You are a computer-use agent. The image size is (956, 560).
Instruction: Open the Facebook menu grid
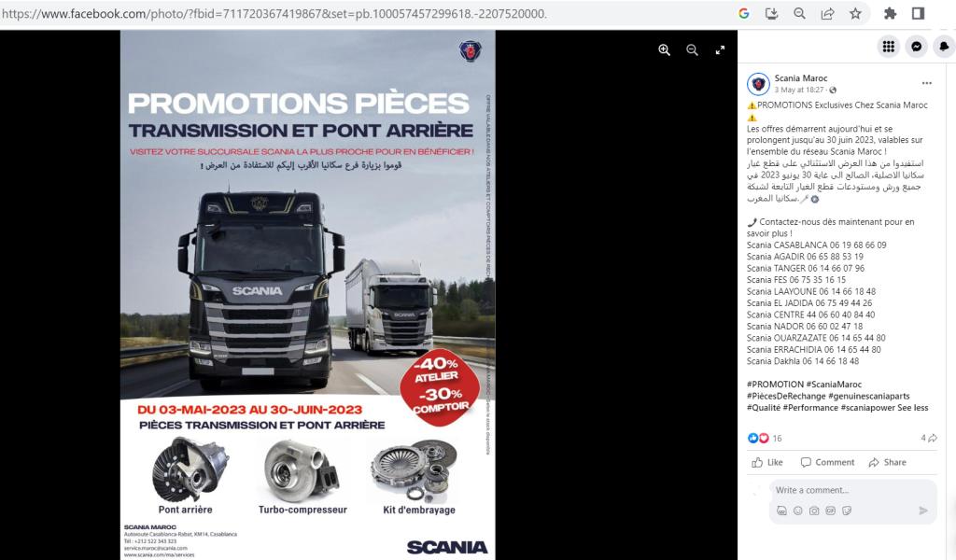[889, 47]
